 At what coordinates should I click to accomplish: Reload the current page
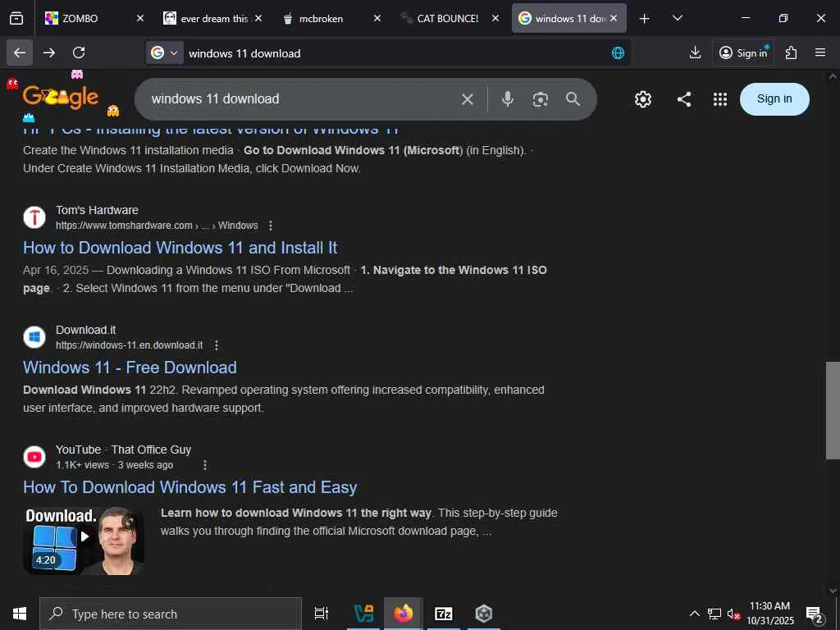coord(79,52)
